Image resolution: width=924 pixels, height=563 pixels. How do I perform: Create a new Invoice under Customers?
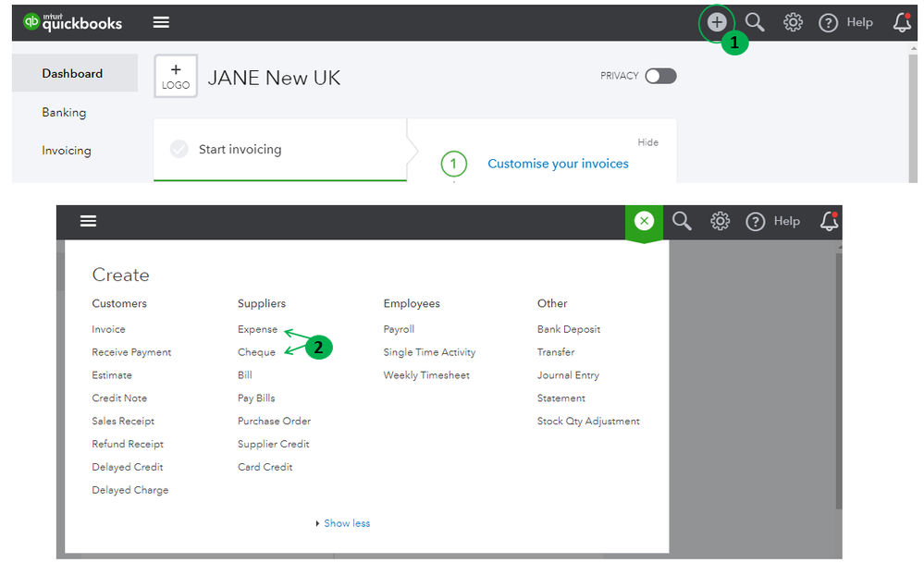tap(108, 329)
